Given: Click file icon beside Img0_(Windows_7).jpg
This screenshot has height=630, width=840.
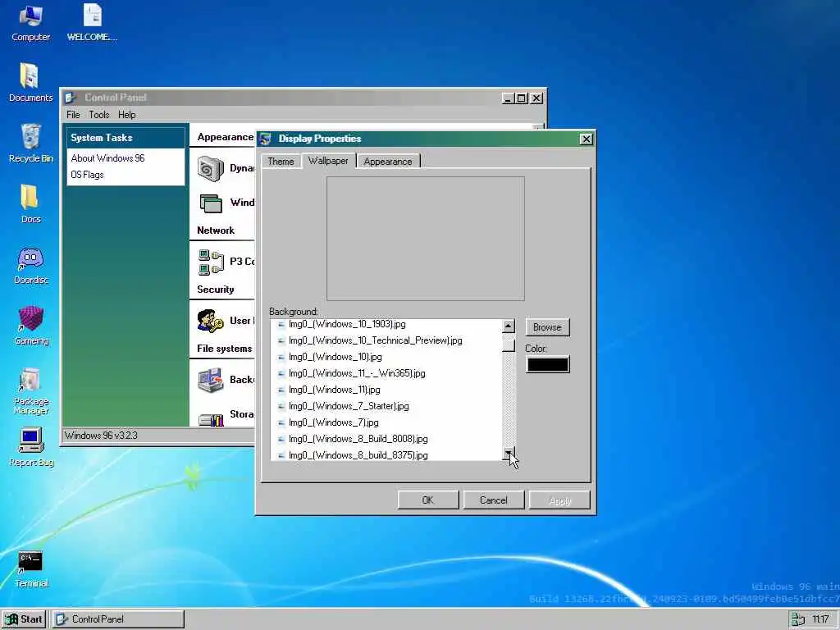Looking at the screenshot, I should (281, 422).
